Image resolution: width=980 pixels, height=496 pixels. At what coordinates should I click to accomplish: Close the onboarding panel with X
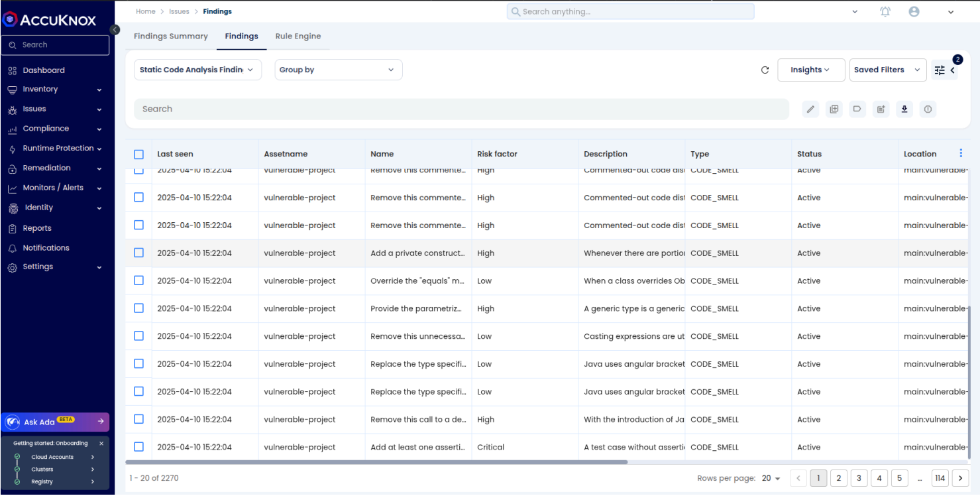click(101, 443)
